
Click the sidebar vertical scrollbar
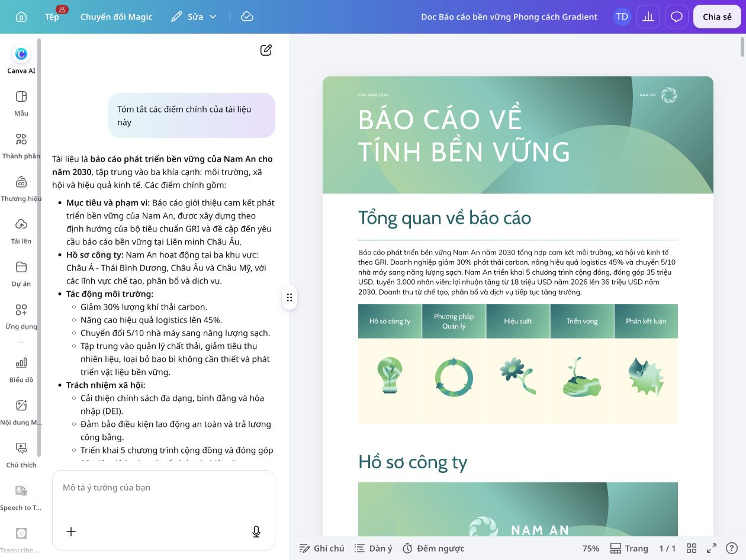39,247
